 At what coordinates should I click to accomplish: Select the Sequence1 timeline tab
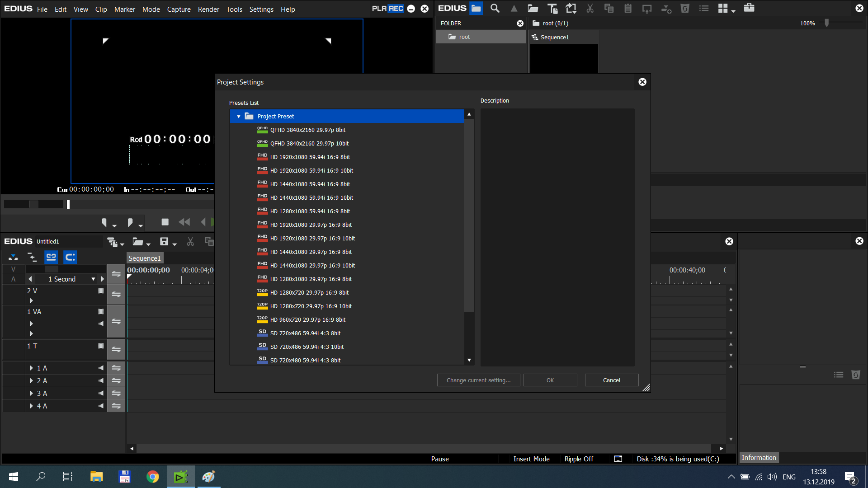click(x=145, y=258)
